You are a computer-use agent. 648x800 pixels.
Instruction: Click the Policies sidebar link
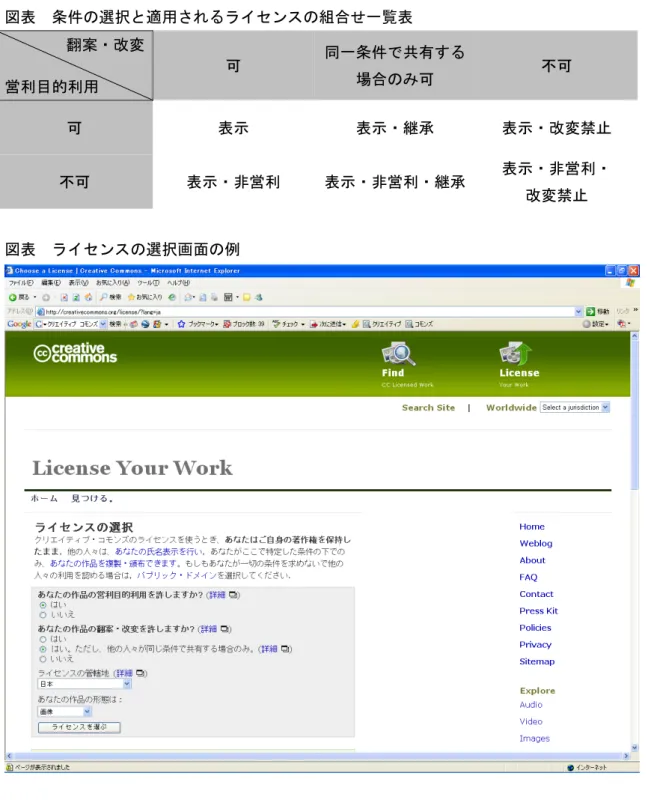[x=535, y=628]
